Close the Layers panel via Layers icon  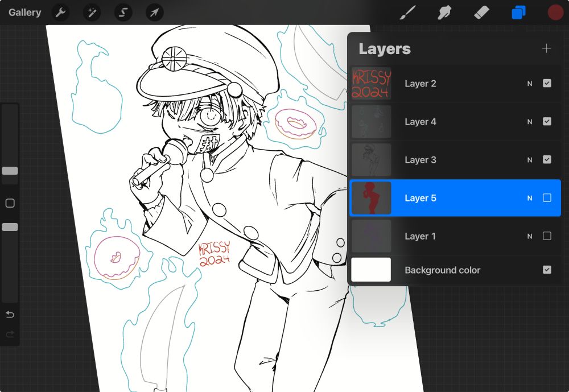518,13
